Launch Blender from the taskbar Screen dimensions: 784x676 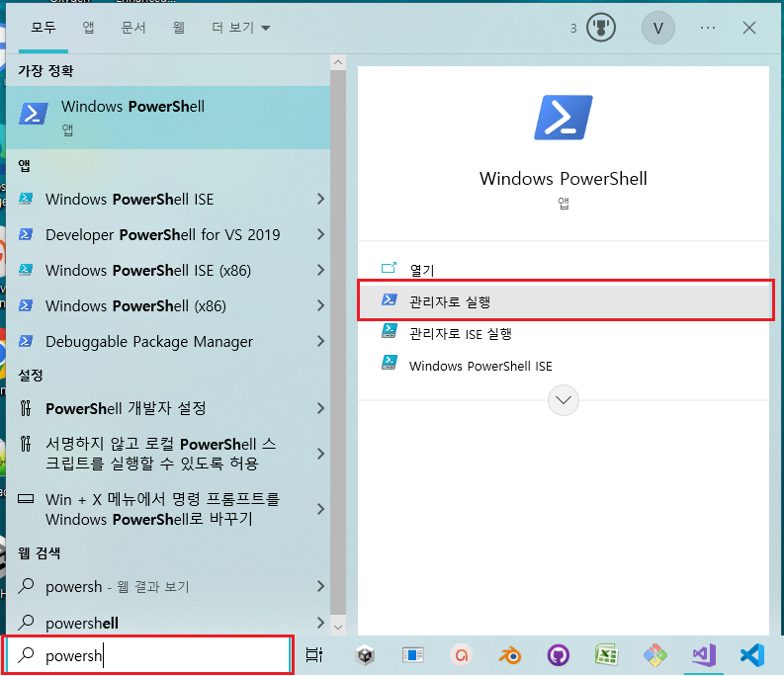pyautogui.click(x=510, y=655)
